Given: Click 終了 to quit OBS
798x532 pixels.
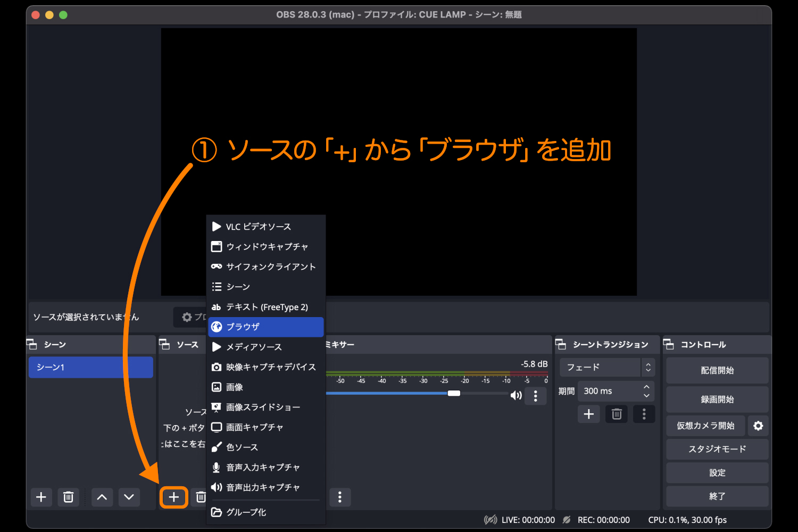Looking at the screenshot, I should tap(717, 496).
